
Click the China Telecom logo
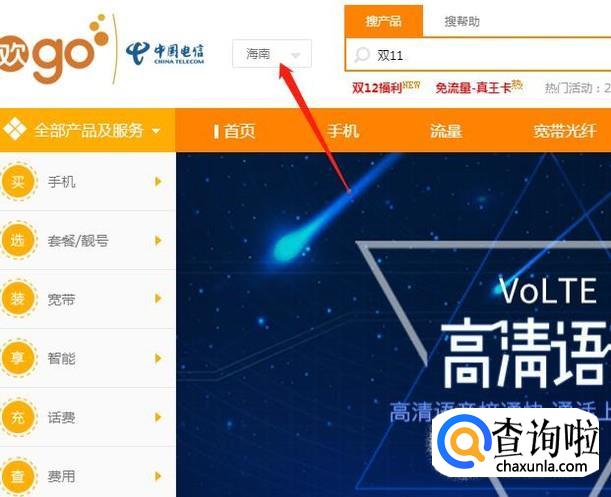[x=164, y=54]
